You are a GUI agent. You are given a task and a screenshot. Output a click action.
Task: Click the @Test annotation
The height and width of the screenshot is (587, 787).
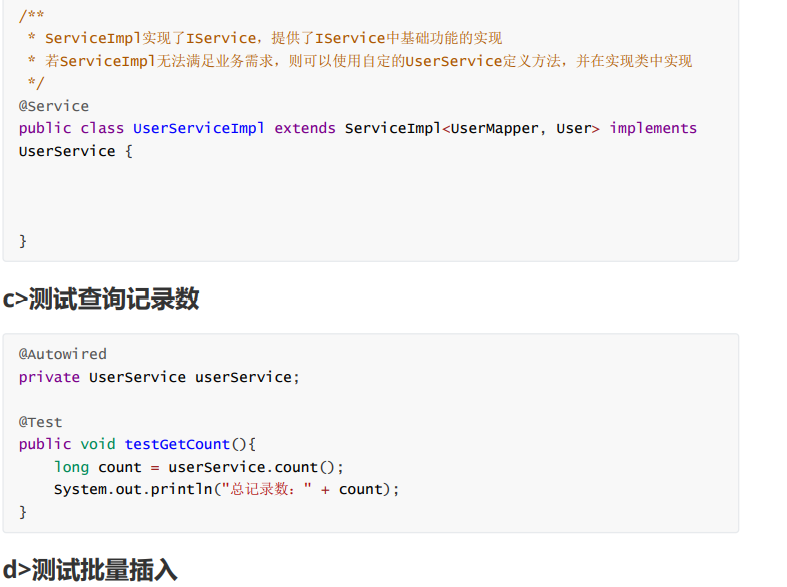40,422
